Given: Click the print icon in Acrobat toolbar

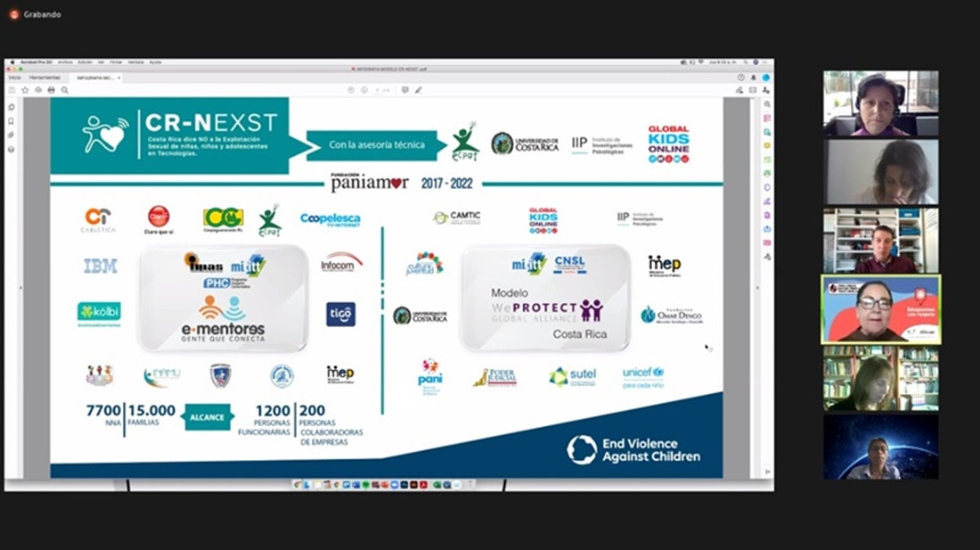Looking at the screenshot, I should (52, 90).
